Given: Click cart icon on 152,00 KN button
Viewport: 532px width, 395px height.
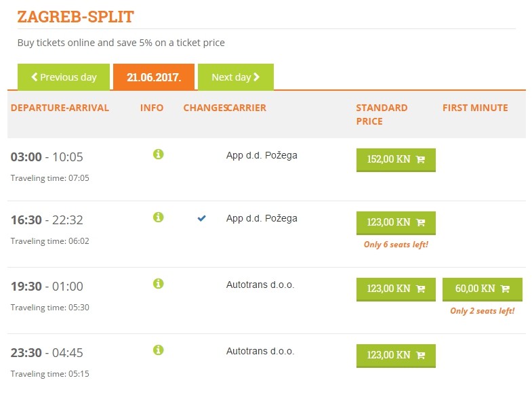Looking at the screenshot, I should [420, 160].
